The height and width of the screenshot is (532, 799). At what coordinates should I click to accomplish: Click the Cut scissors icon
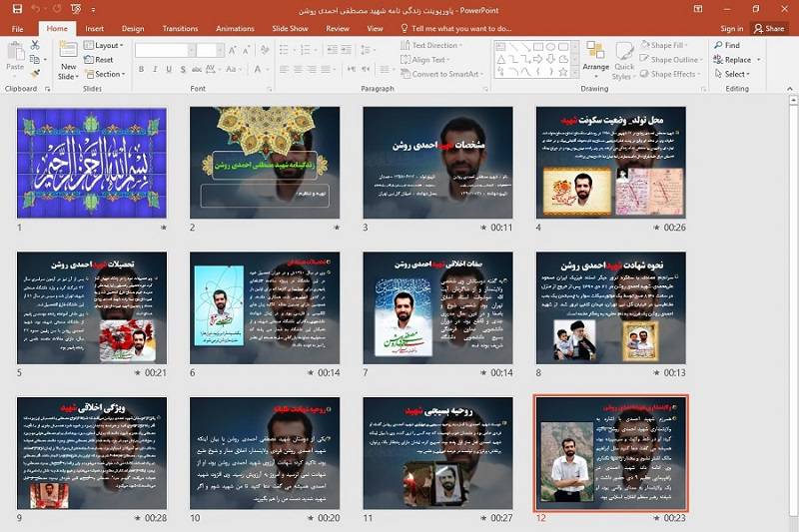(x=36, y=45)
